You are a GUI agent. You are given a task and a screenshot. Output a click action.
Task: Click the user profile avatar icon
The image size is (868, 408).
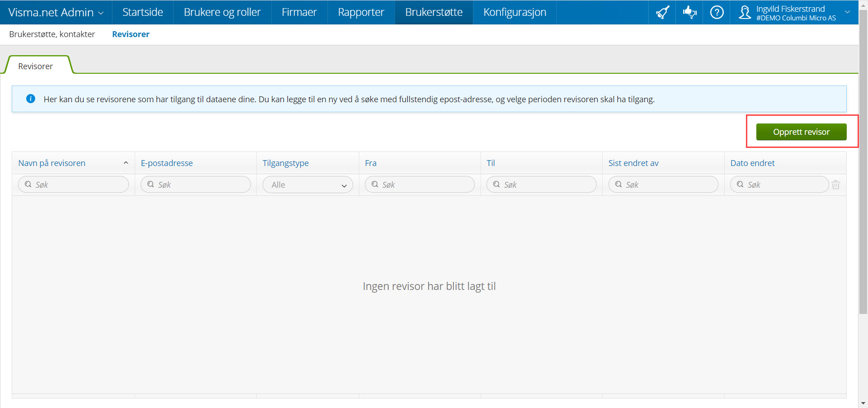click(745, 12)
